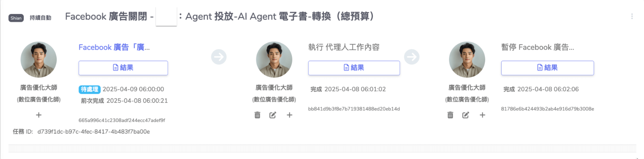View 結果 of the 執行 代理人工作內容 step
The height and width of the screenshot is (159, 644).
[x=354, y=68]
